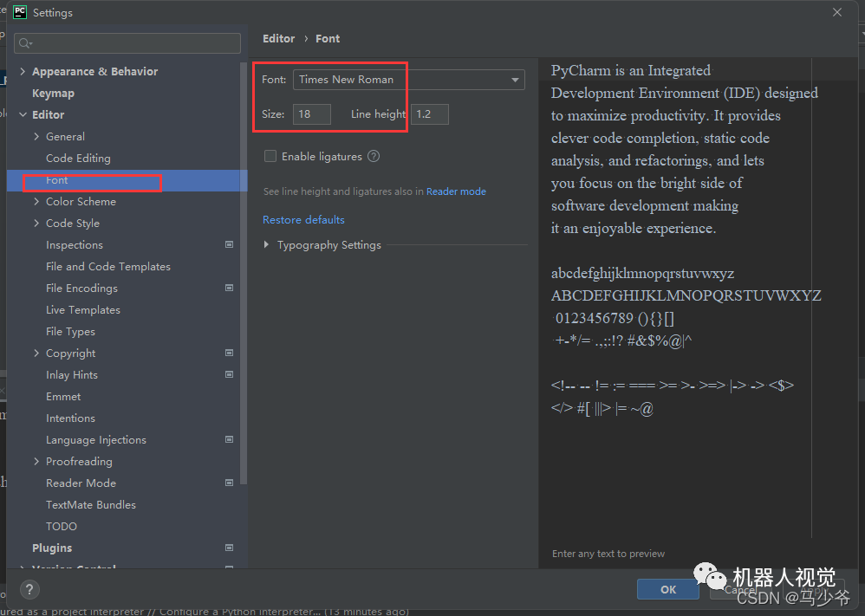Image resolution: width=865 pixels, height=616 pixels.
Task: Expand the General subtree
Action: 36,136
